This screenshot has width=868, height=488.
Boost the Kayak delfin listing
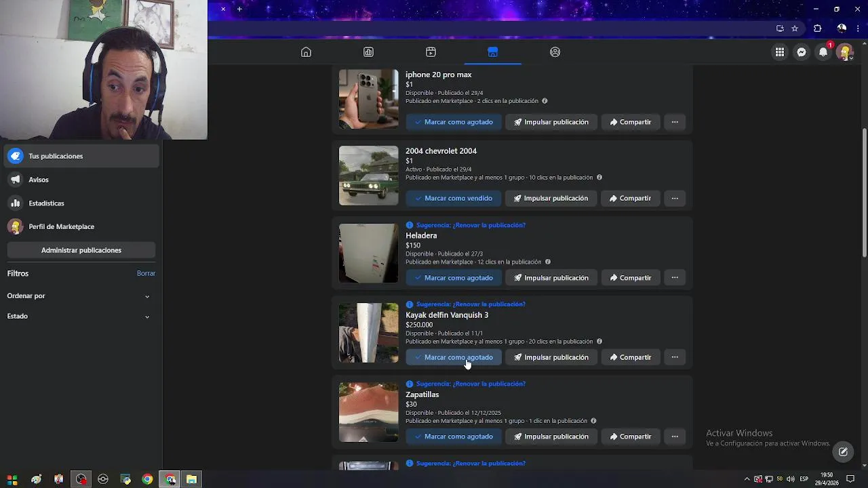(x=551, y=357)
